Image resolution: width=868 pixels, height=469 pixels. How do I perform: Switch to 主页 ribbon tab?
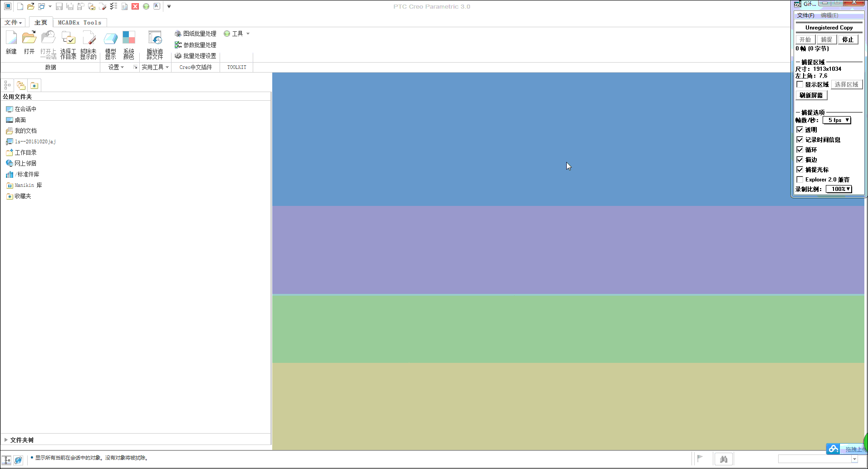(41, 22)
